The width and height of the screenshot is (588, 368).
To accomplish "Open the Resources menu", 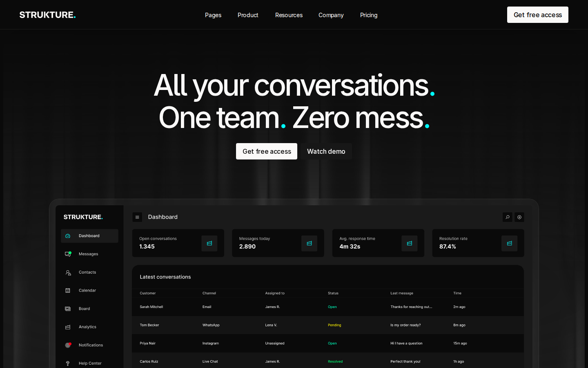I will pos(289,15).
